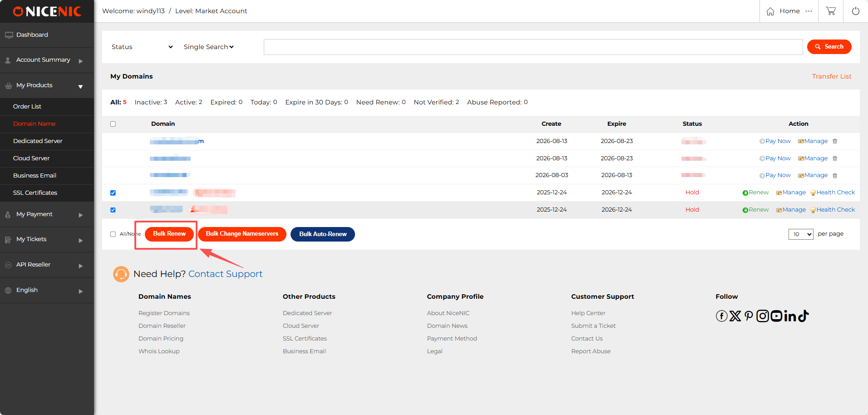Expand the API Reseller submenu arrow

tap(81, 266)
